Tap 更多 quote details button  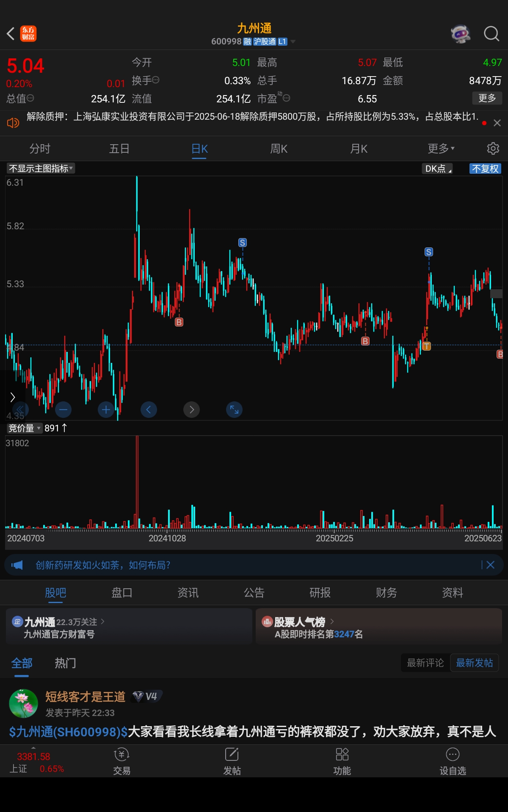[487, 98]
